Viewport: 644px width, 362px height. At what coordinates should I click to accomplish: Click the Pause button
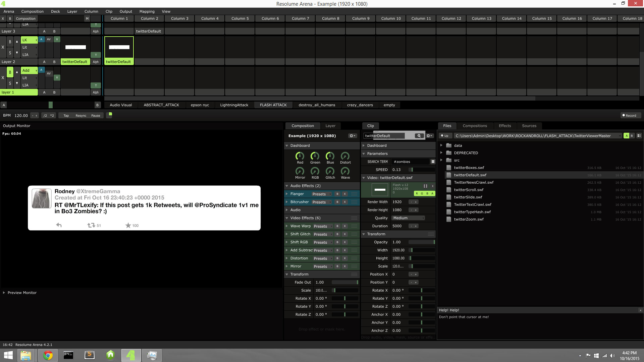pyautogui.click(x=96, y=116)
